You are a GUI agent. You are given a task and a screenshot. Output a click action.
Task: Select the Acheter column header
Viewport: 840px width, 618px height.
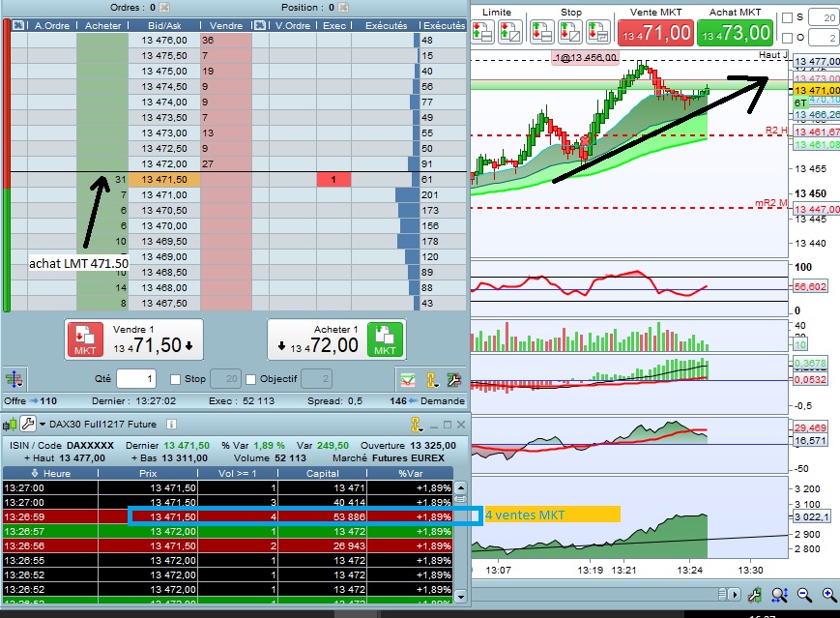click(x=102, y=25)
